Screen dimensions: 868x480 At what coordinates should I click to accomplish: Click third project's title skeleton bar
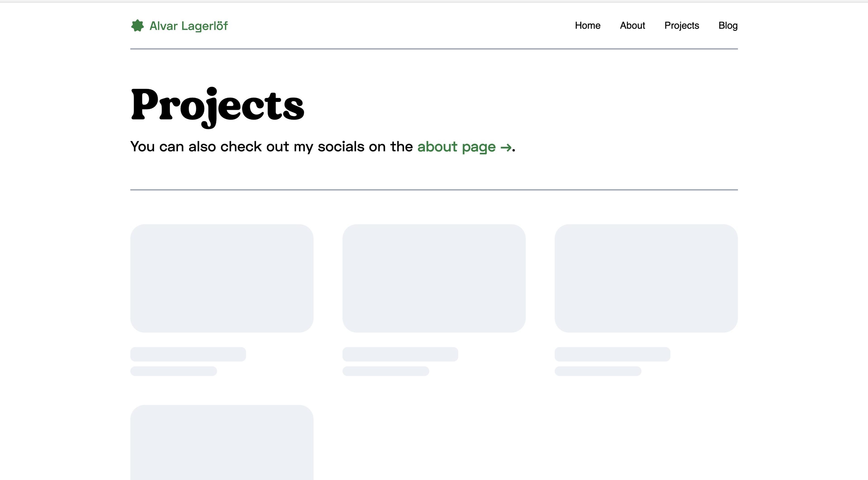point(612,354)
